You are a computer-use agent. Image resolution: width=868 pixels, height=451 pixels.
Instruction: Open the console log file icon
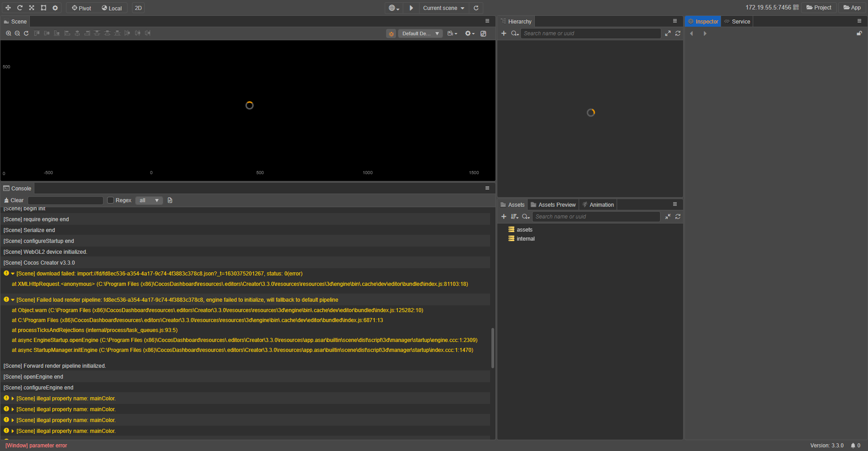(x=170, y=200)
